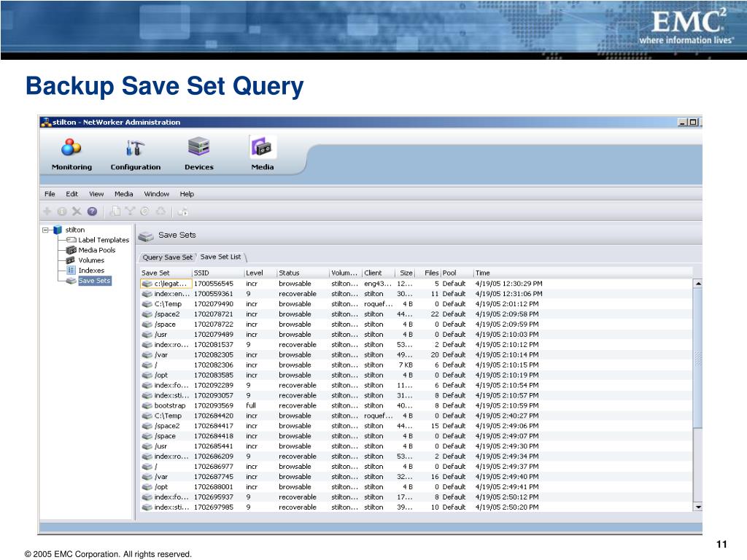Click the properties info toolbar icon

[62, 211]
